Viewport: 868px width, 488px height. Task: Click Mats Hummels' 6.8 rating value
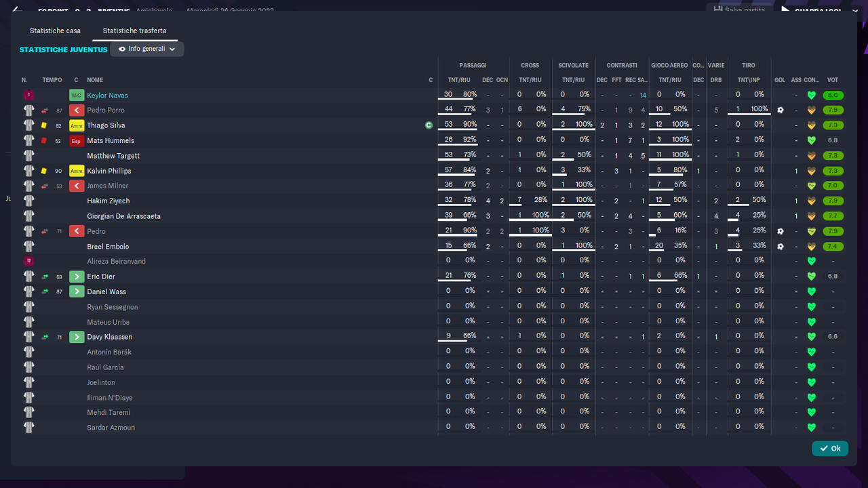(833, 140)
